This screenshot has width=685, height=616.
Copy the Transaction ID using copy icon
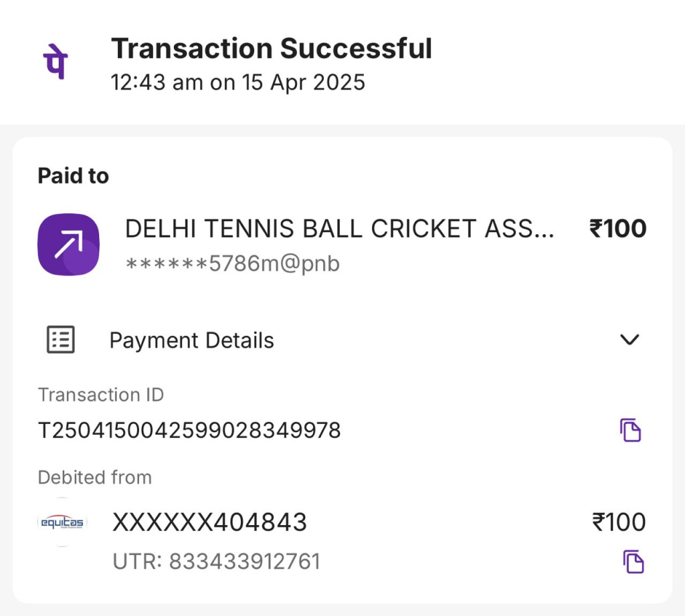tap(629, 429)
